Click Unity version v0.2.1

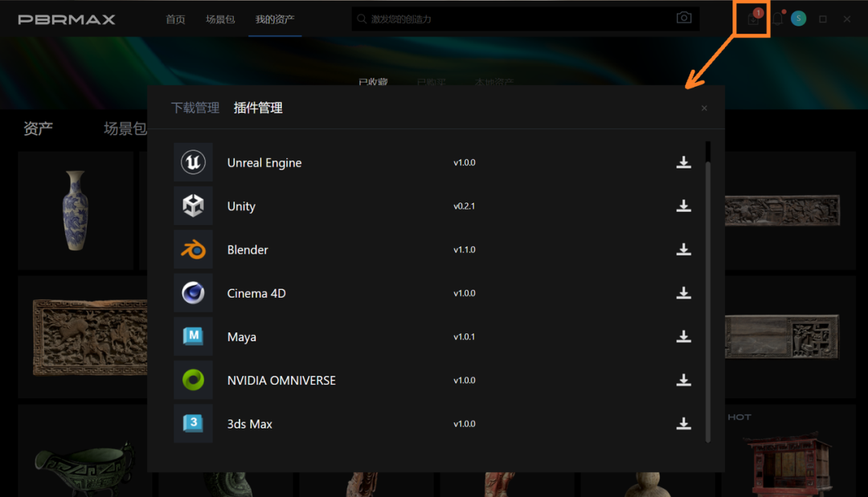[x=465, y=206]
